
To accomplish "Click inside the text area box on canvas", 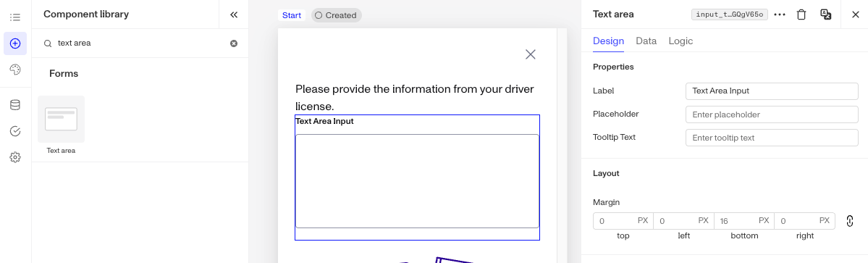I will point(418,181).
